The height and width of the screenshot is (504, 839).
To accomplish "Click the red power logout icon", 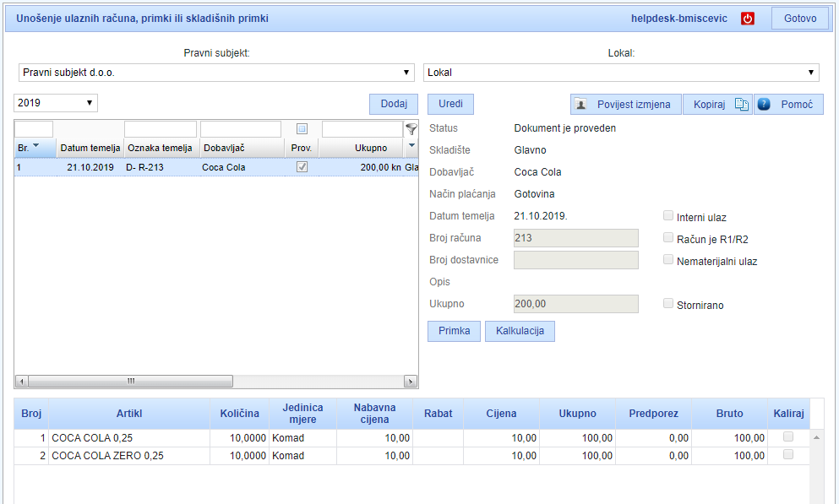I will [748, 19].
